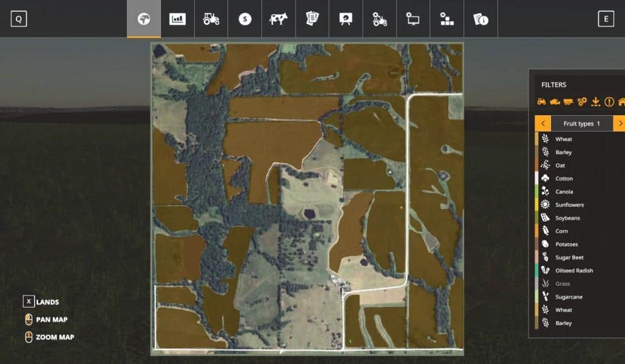
Task: Open the Statistics chart tab
Action: pyautogui.click(x=177, y=19)
